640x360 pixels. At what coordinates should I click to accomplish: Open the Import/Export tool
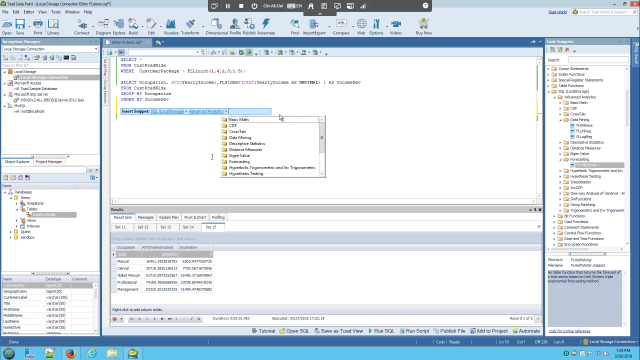[314, 27]
